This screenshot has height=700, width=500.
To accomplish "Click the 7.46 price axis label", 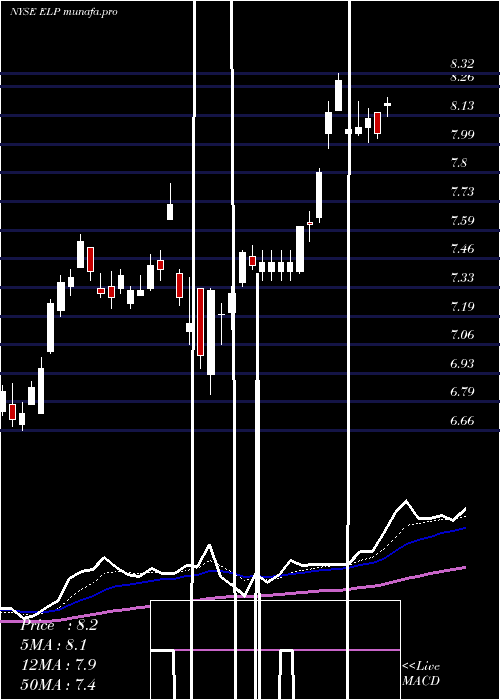I will pyautogui.click(x=462, y=249).
